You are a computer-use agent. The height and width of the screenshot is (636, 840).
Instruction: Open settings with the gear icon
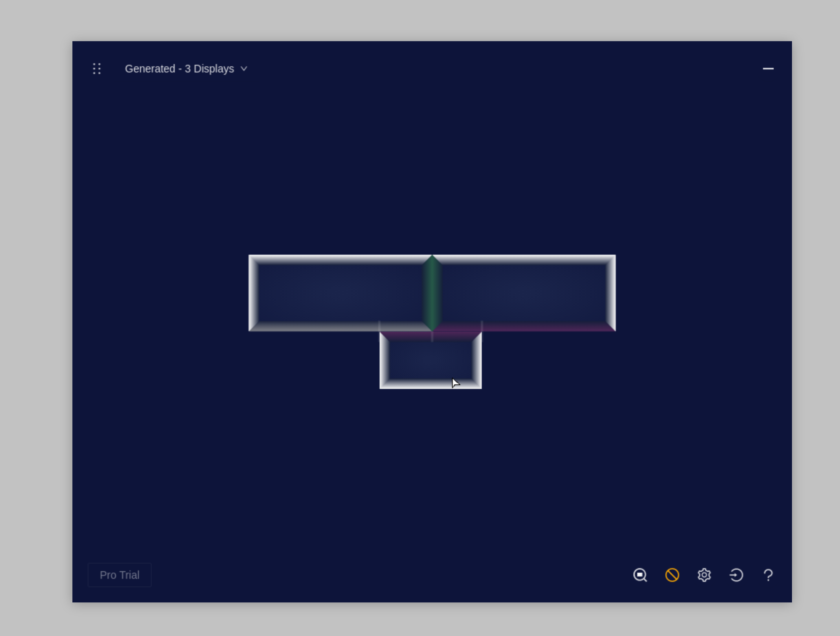point(704,575)
